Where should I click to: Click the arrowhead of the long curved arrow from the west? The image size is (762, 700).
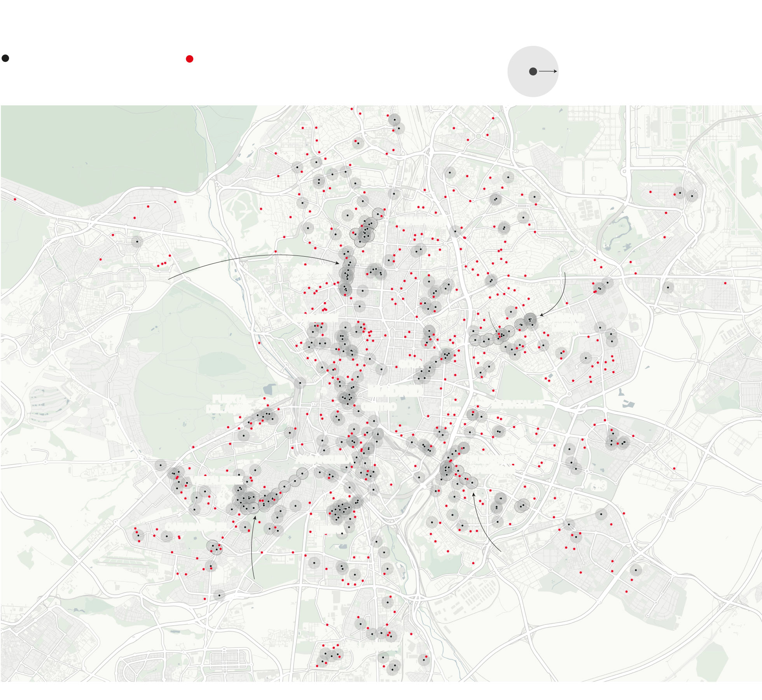[x=337, y=263]
